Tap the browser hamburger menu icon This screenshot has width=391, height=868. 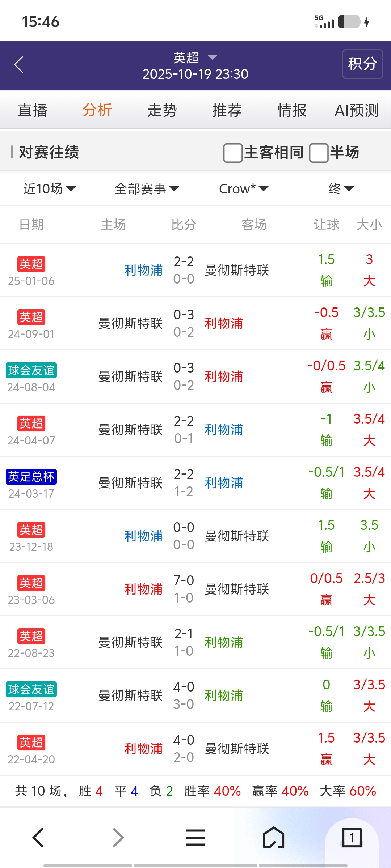(195, 837)
